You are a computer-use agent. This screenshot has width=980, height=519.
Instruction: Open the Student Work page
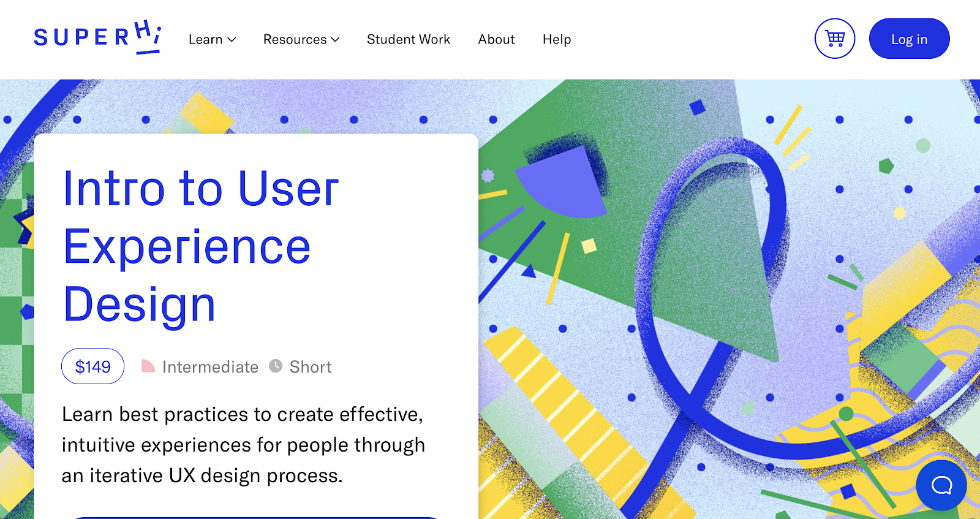tap(409, 39)
